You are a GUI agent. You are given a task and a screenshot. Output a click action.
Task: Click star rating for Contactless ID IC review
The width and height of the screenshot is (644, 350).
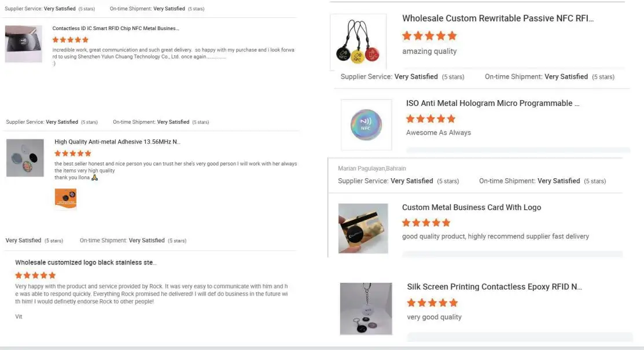coord(71,40)
